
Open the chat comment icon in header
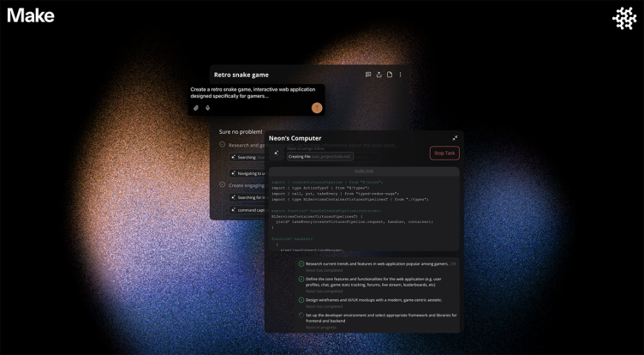point(368,75)
